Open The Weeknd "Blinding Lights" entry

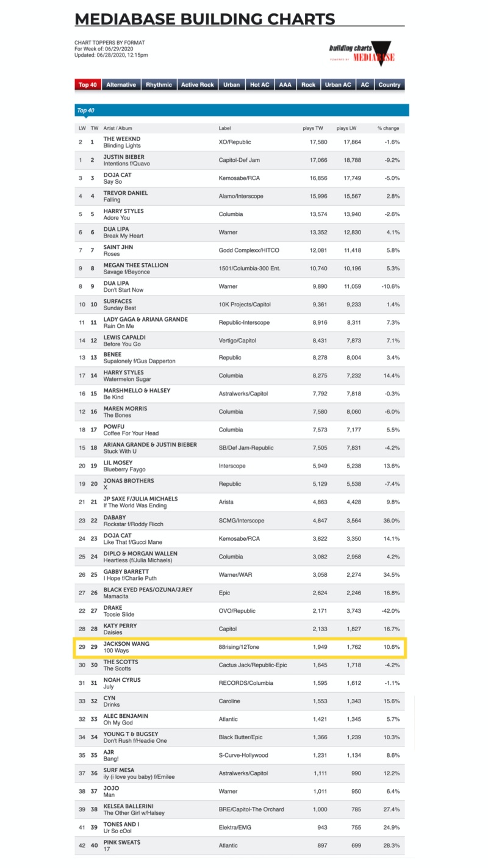(122, 142)
